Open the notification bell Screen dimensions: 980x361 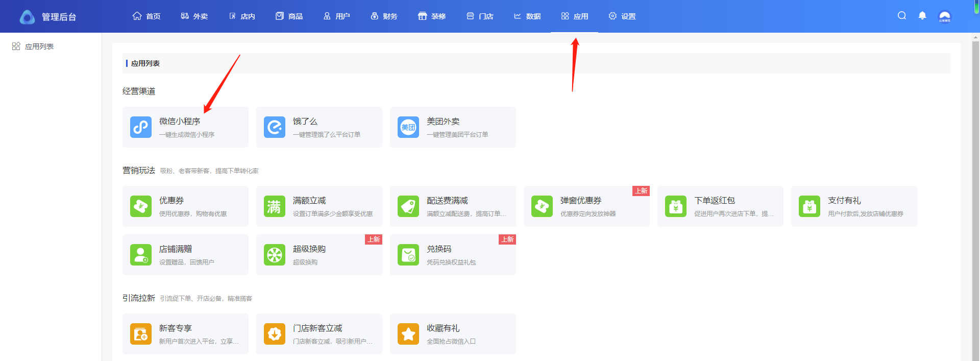tap(922, 16)
